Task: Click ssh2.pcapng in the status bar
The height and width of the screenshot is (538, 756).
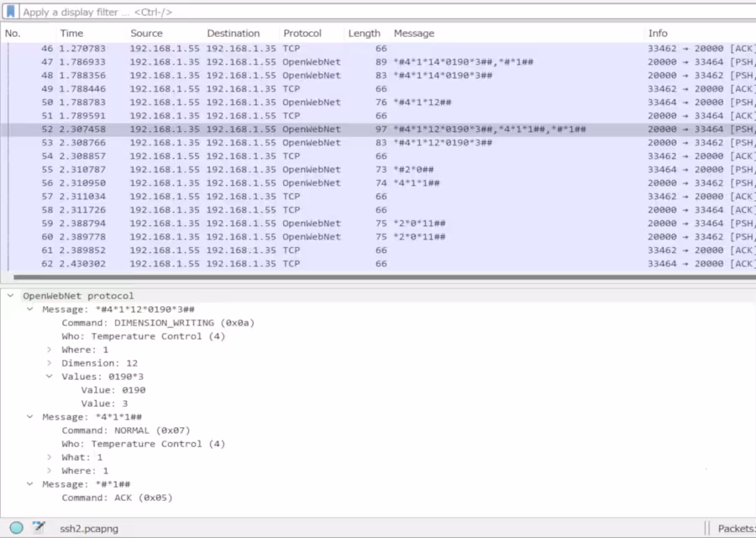Action: 88,528
